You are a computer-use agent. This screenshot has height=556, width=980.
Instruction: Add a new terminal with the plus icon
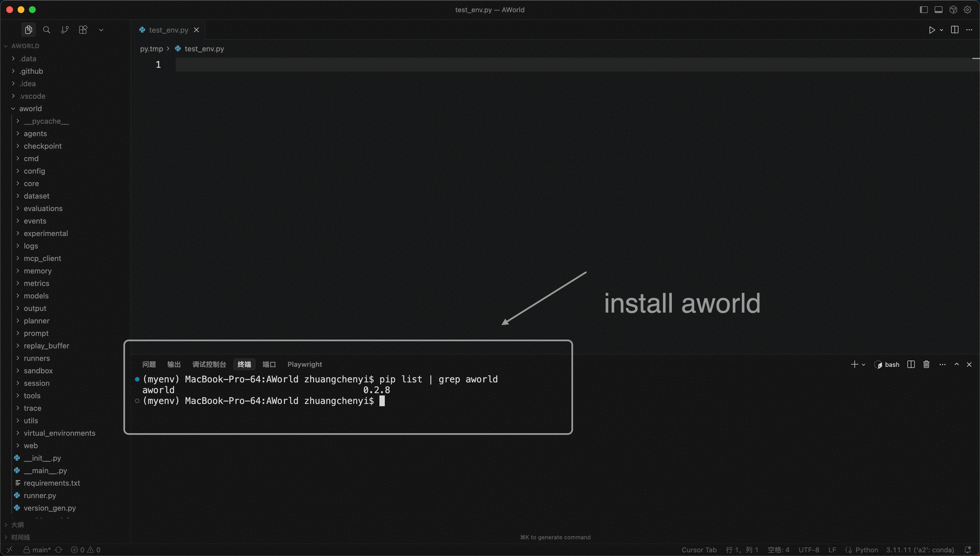click(854, 365)
